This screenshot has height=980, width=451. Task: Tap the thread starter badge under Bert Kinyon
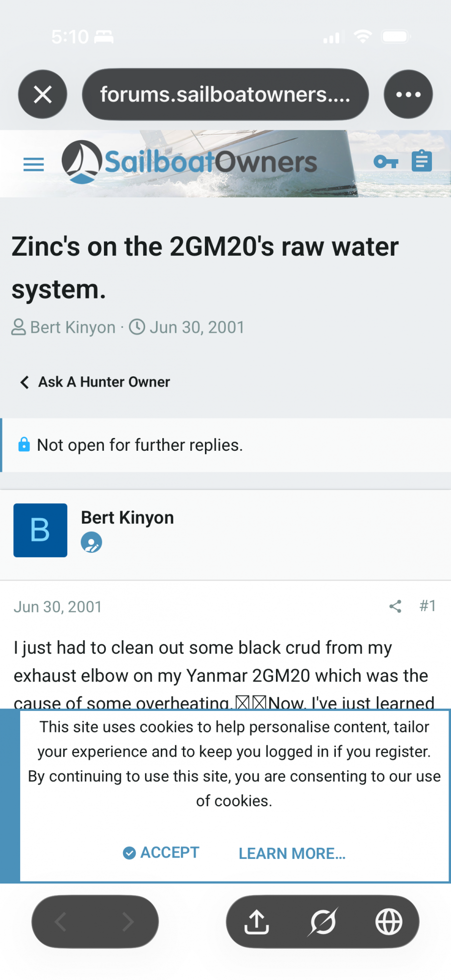click(91, 542)
